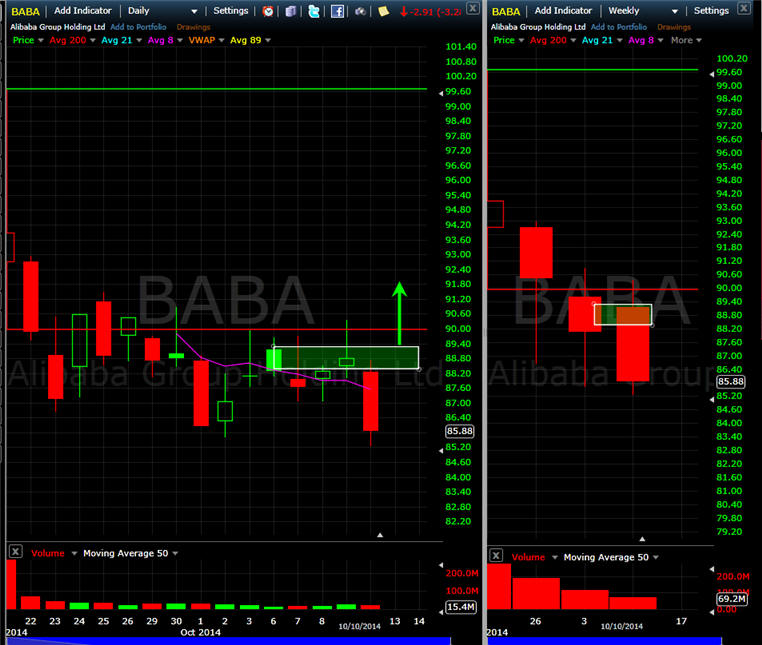The height and width of the screenshot is (645, 762).
Task: Click the 69.2M volume label
Action: point(732,598)
